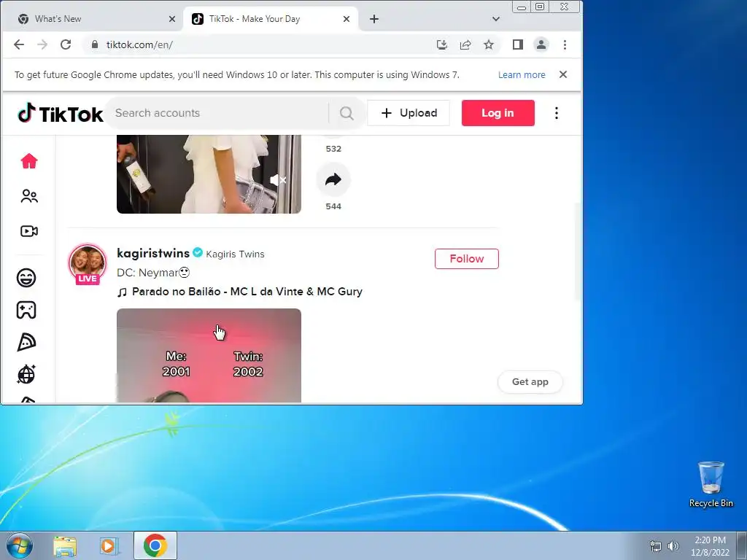Open a new tab with the plus button
Screen dimensions: 747x560
[x=374, y=19]
